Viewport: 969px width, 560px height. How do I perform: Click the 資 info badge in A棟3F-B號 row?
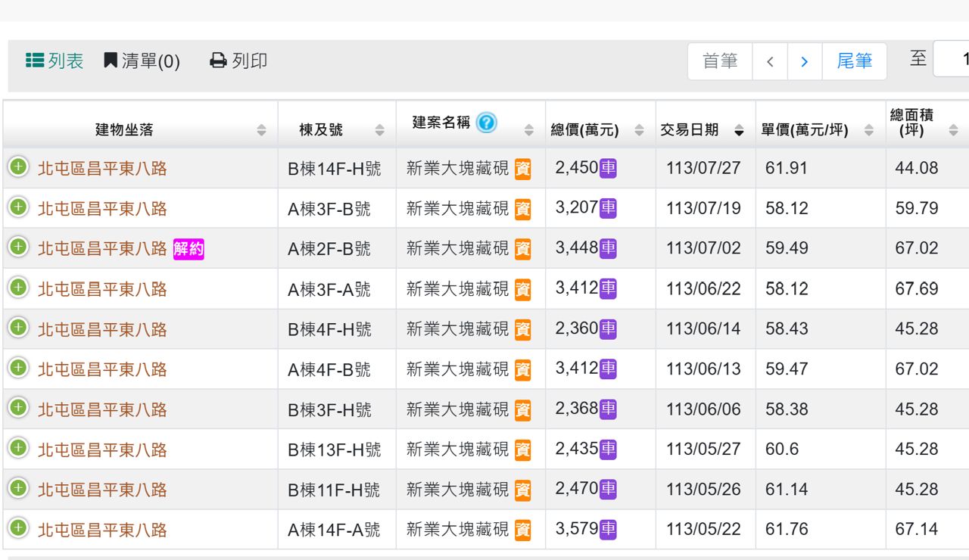[522, 209]
